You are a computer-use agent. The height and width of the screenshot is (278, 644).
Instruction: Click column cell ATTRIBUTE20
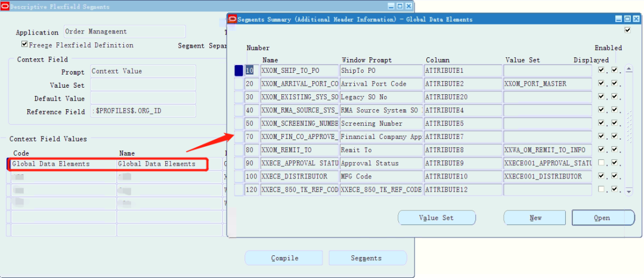(463, 97)
